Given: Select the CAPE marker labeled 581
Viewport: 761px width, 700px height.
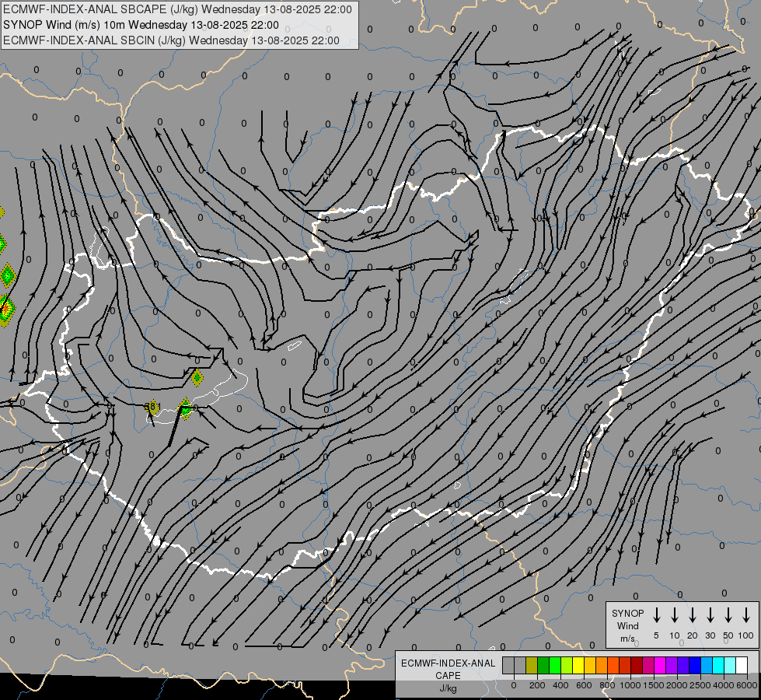Looking at the screenshot, I should point(152,407).
